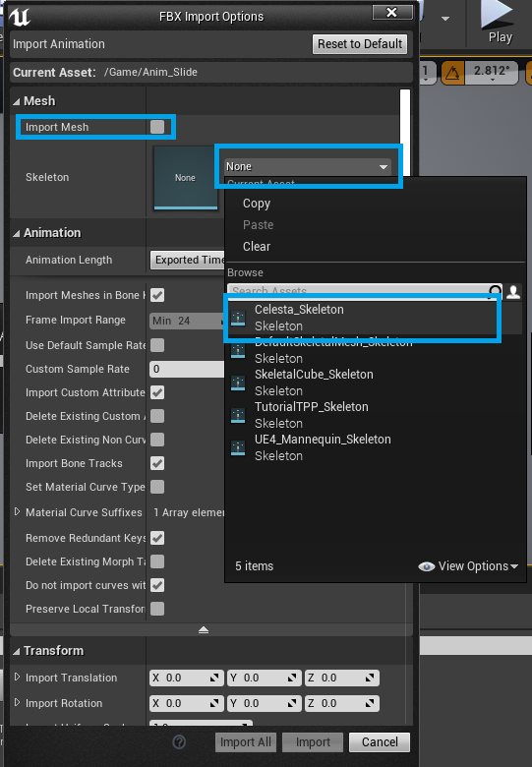This screenshot has height=767, width=532.
Task: Uncheck Import Custom Attribute checkbox
Action: pyautogui.click(x=157, y=392)
